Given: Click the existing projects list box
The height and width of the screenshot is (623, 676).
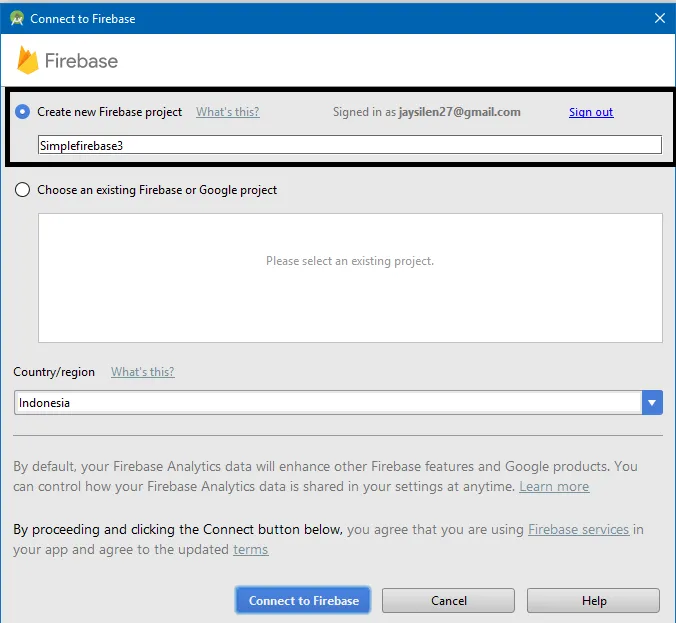Looking at the screenshot, I should pos(350,278).
